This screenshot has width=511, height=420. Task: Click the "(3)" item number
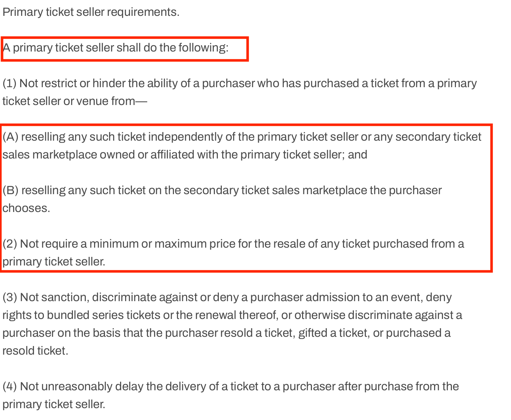coord(10,297)
